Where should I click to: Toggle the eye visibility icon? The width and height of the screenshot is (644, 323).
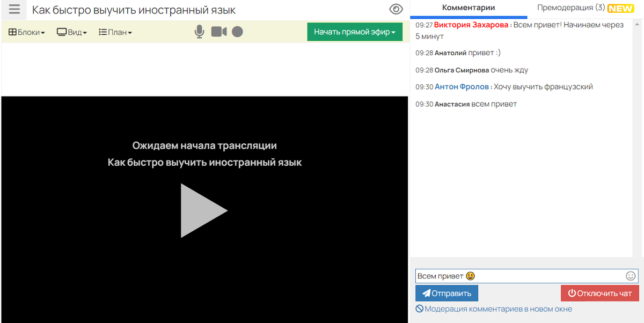[x=396, y=9]
